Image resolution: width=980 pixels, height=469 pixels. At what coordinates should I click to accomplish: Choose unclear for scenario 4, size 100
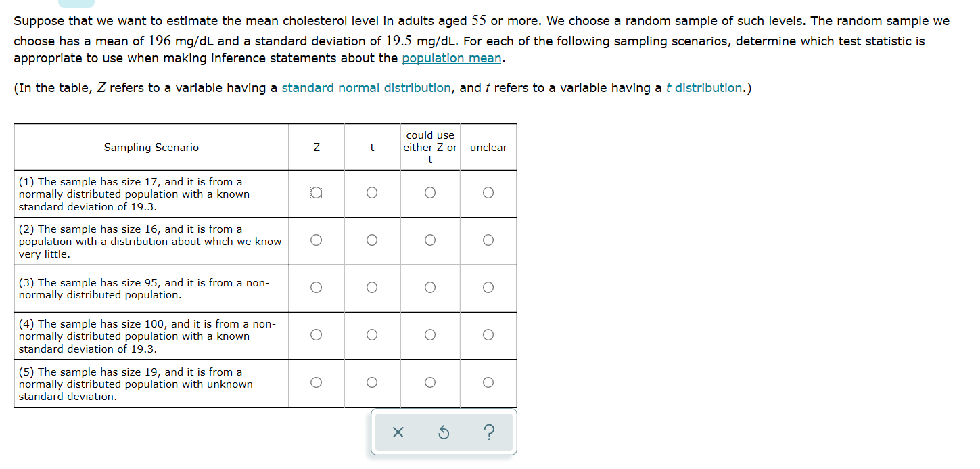tap(488, 335)
